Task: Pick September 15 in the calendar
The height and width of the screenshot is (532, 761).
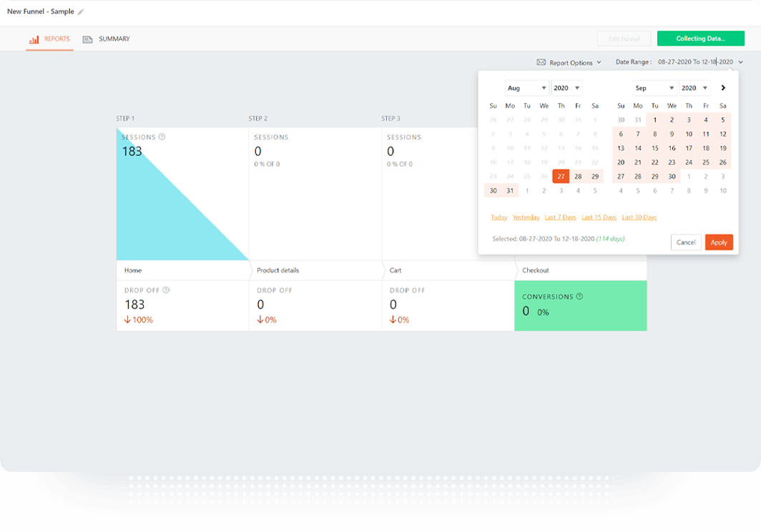Action: (654, 148)
